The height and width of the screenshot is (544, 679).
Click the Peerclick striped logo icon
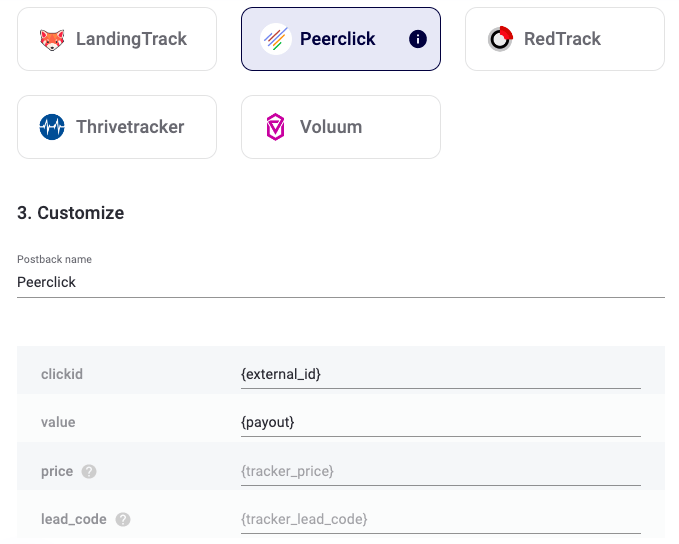[x=276, y=39]
